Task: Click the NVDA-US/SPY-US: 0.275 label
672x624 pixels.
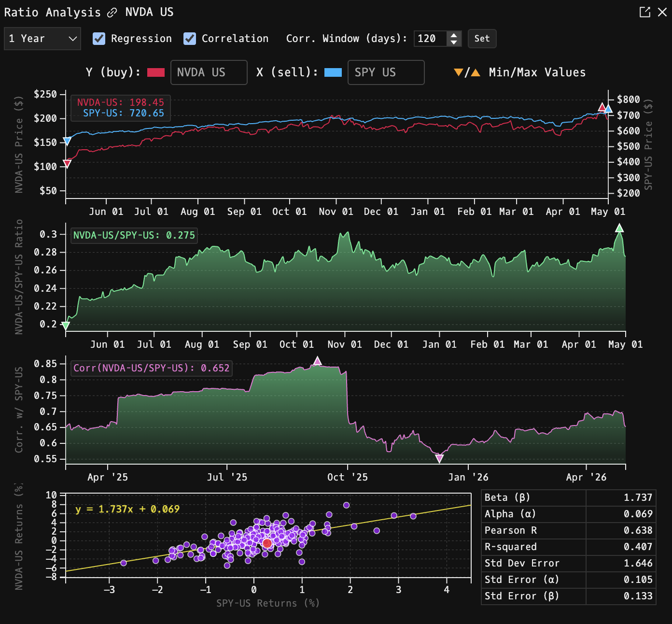Action: (x=134, y=235)
